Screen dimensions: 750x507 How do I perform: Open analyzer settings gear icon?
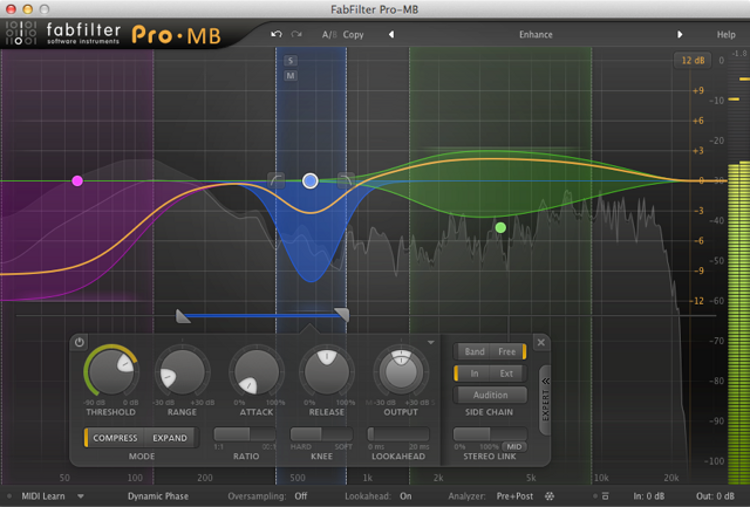click(549, 496)
